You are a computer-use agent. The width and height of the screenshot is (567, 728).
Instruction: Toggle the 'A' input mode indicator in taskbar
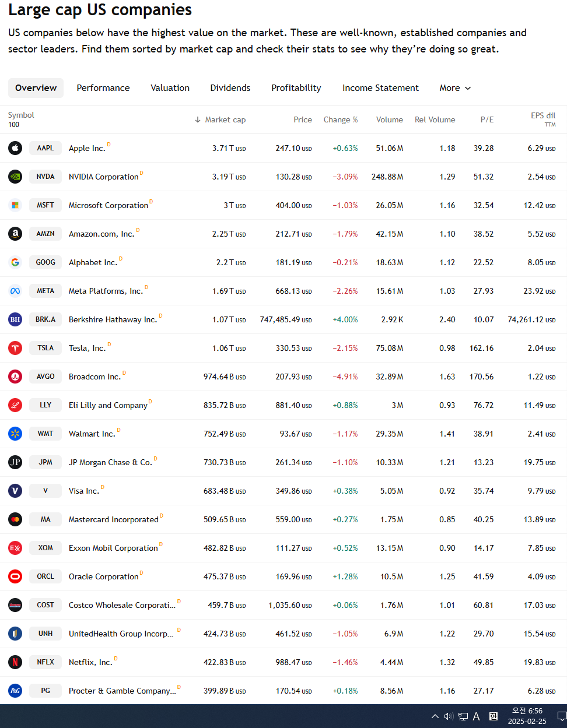(x=477, y=716)
